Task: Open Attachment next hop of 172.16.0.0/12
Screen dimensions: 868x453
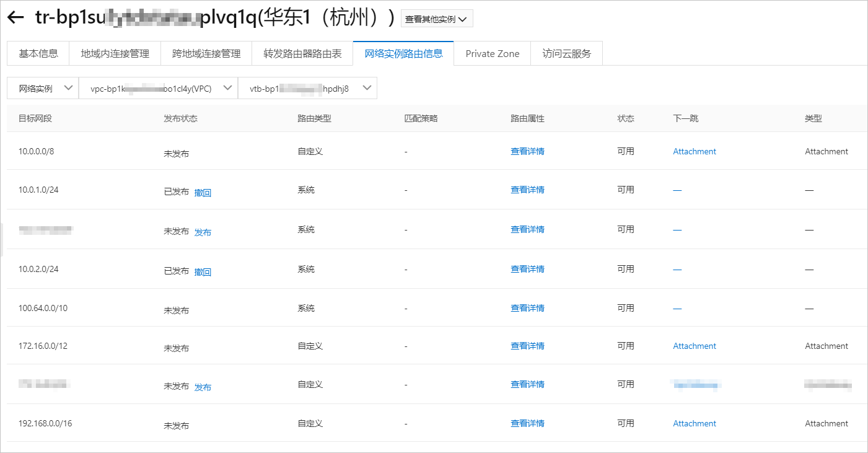Action: coord(695,346)
